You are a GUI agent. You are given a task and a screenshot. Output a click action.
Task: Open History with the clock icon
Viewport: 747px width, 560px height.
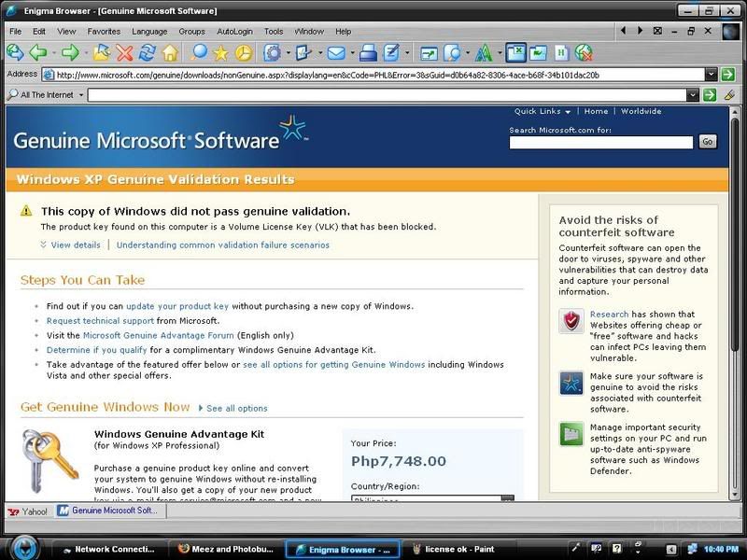coord(244,53)
